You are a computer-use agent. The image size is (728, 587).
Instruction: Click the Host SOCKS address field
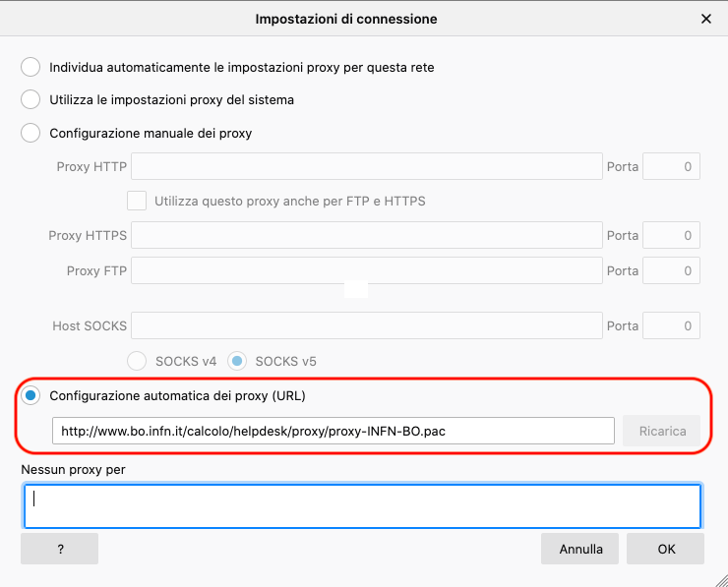pyautogui.click(x=366, y=325)
